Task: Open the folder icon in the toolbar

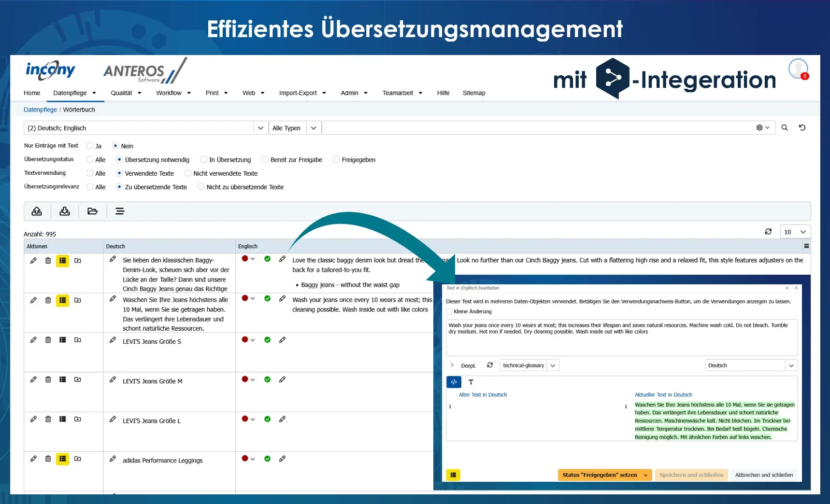Action: tap(92, 211)
